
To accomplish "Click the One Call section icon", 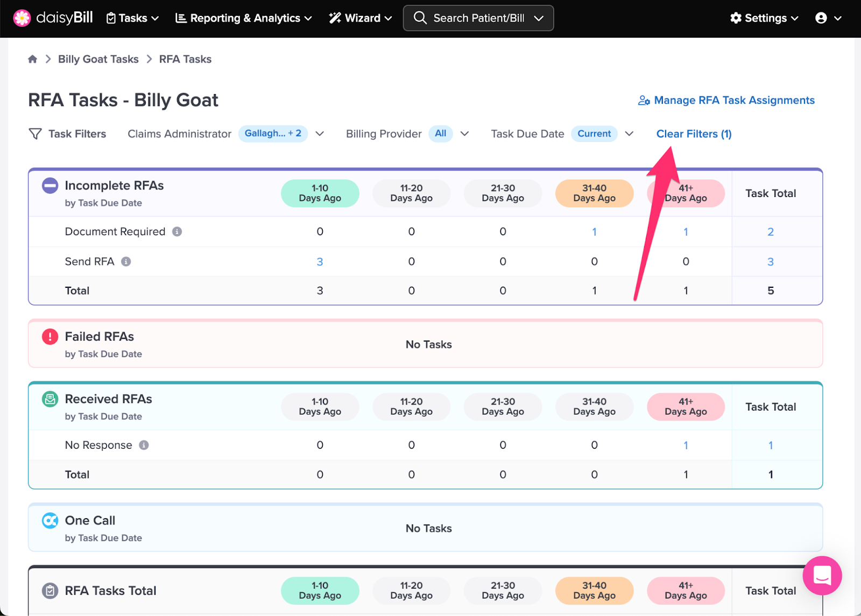I will [x=50, y=520].
